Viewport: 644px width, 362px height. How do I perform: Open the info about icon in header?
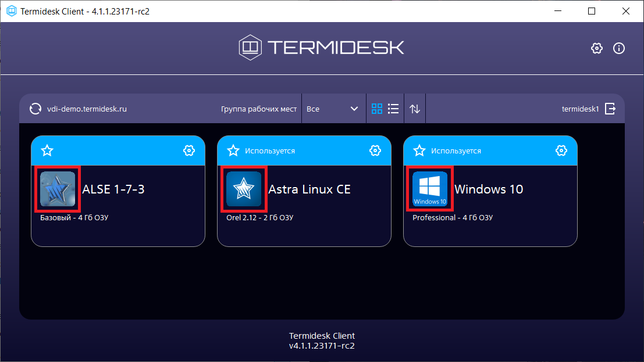coord(619,48)
